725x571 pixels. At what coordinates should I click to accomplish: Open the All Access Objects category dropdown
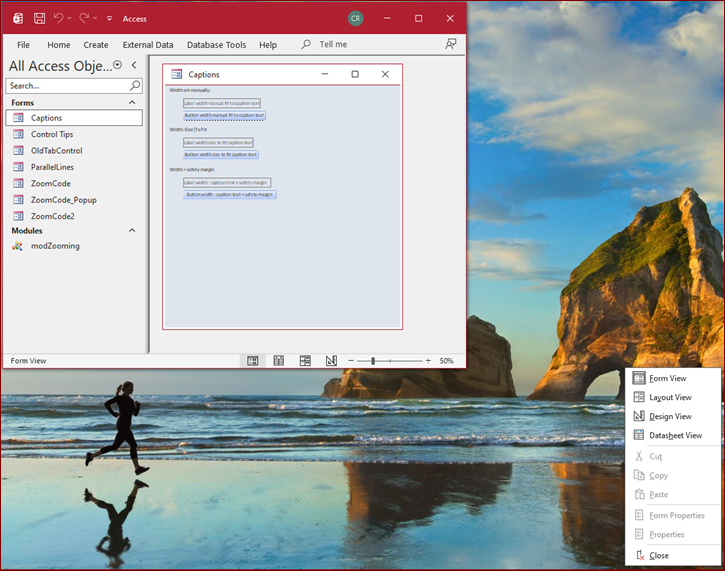coord(117,65)
